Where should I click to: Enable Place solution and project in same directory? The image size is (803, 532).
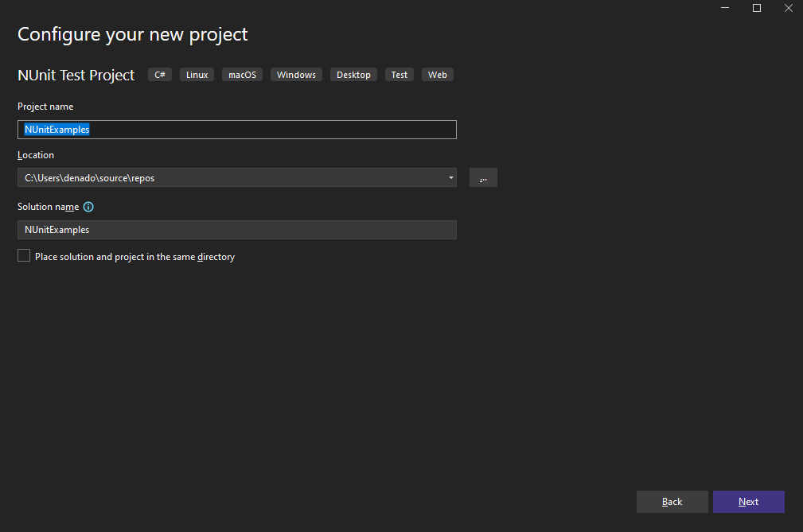(x=24, y=255)
